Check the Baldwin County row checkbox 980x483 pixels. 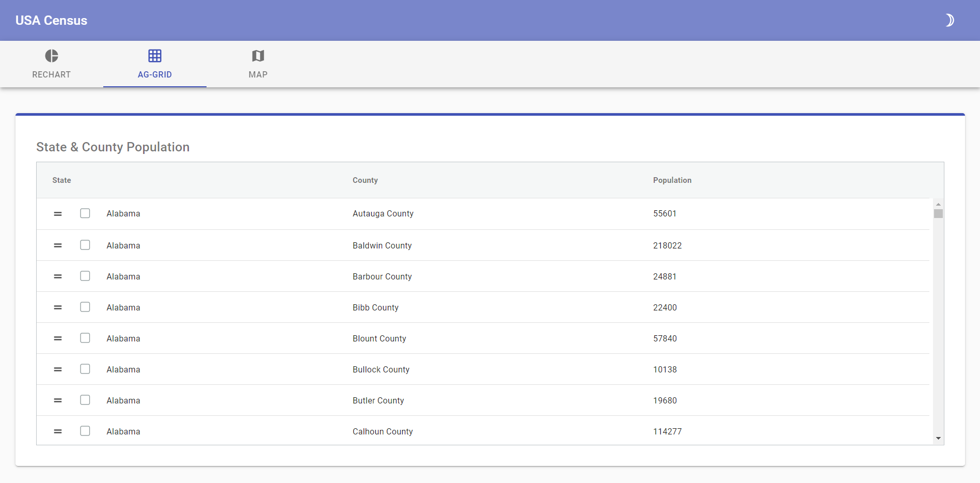coord(85,245)
